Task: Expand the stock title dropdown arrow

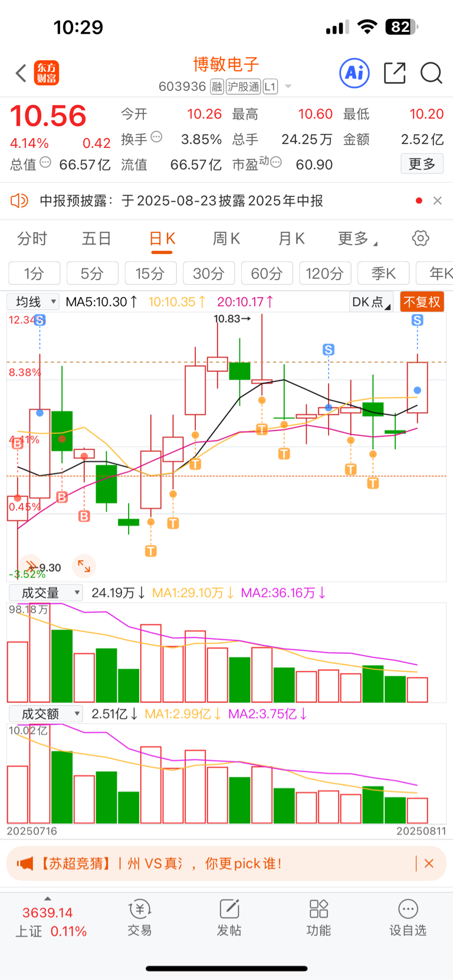Action: pos(288,87)
